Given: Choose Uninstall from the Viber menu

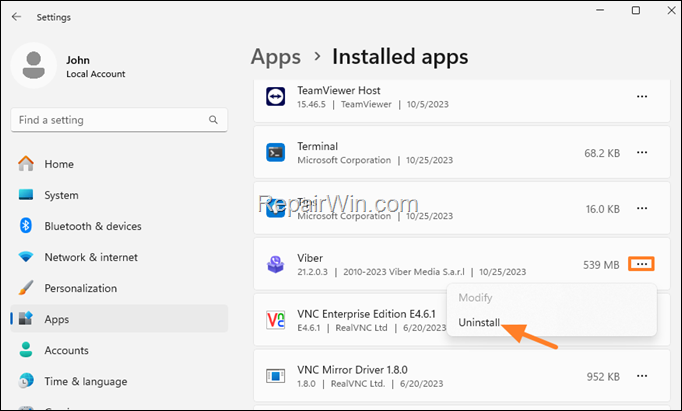Looking at the screenshot, I should point(479,322).
